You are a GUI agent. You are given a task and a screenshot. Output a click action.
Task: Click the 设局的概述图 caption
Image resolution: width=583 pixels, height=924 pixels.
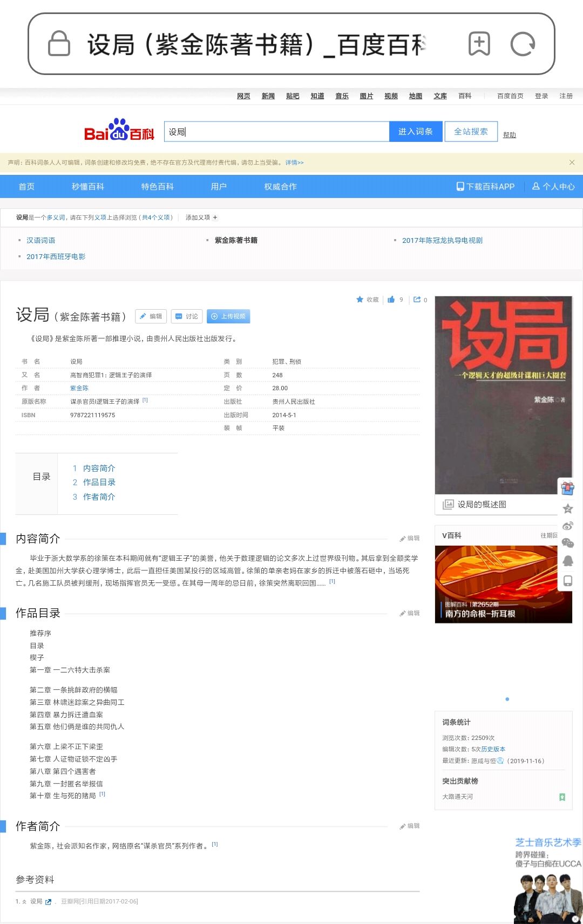[482, 505]
